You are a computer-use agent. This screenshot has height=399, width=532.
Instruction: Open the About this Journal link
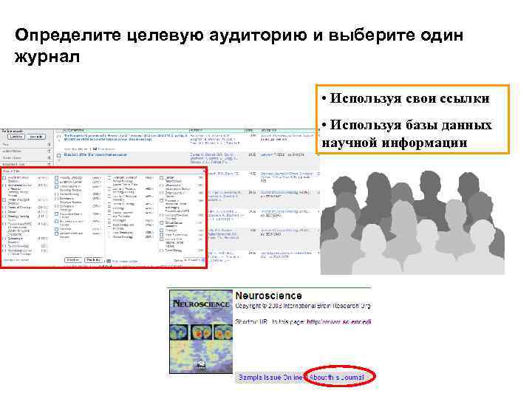(337, 378)
